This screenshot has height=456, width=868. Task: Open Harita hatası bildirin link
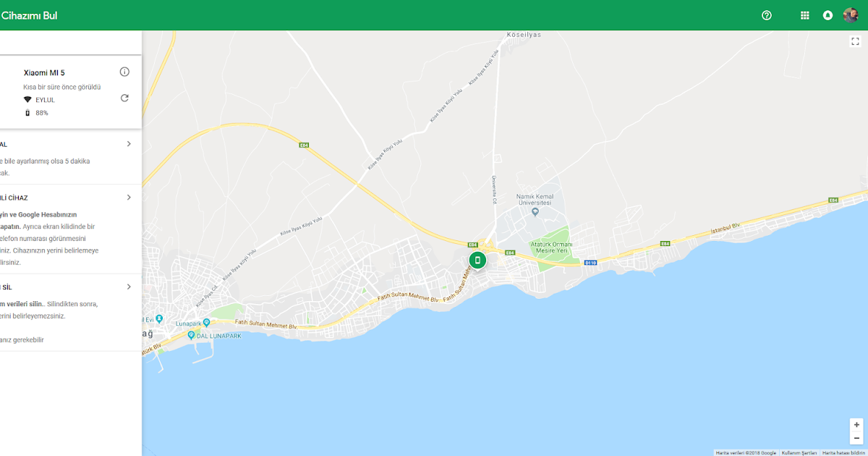(843, 453)
